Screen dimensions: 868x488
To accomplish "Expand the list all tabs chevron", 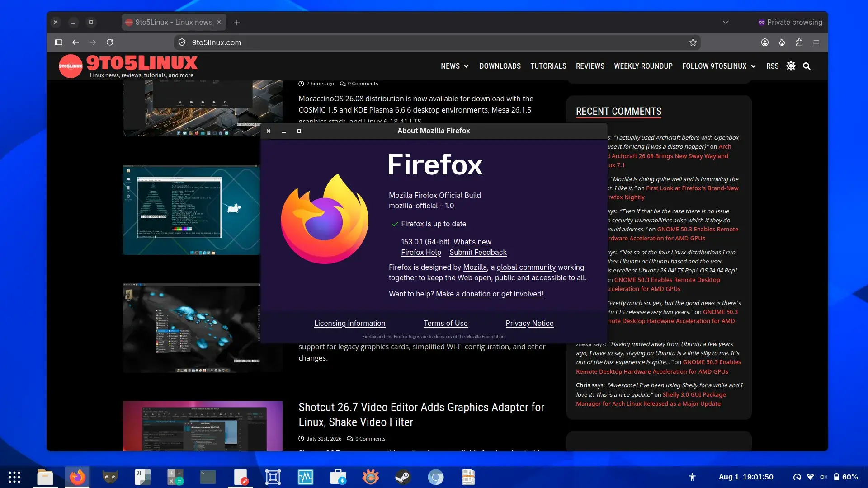I will click(726, 22).
